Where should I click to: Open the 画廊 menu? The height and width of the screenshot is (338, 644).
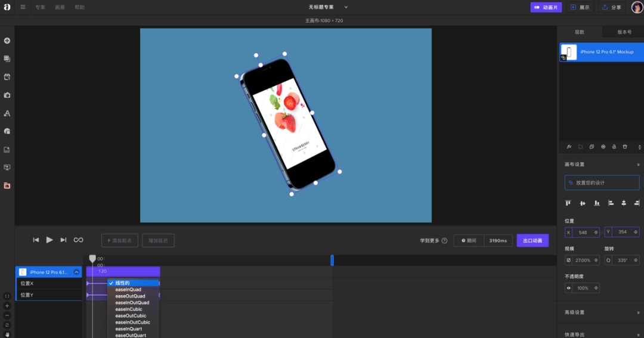(60, 7)
